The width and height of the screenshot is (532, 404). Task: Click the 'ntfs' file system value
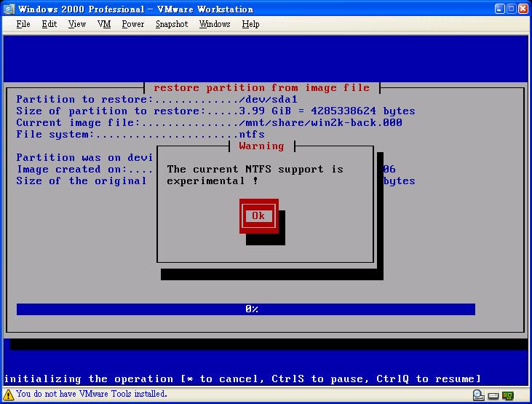point(251,134)
